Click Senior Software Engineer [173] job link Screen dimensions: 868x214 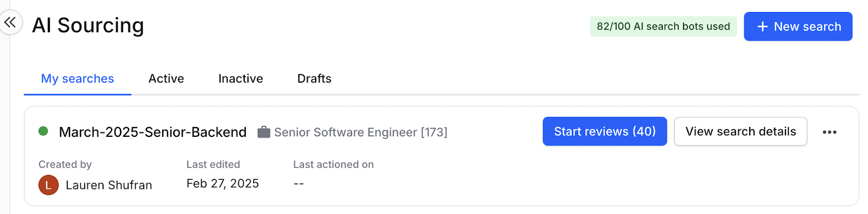click(361, 132)
